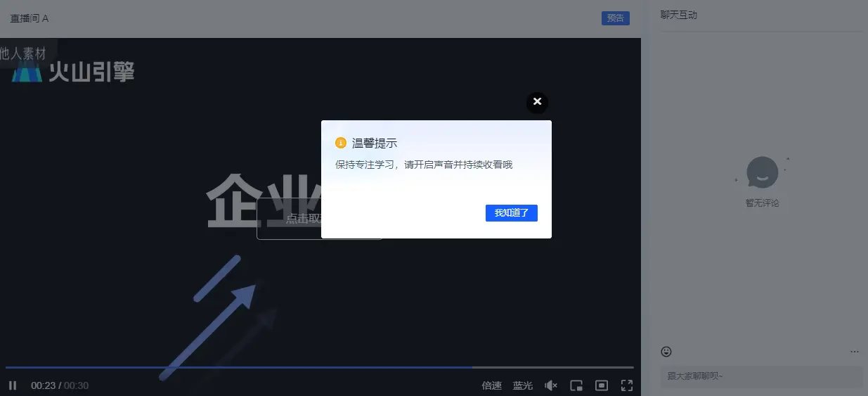Click the 直播间 A title

(x=30, y=18)
